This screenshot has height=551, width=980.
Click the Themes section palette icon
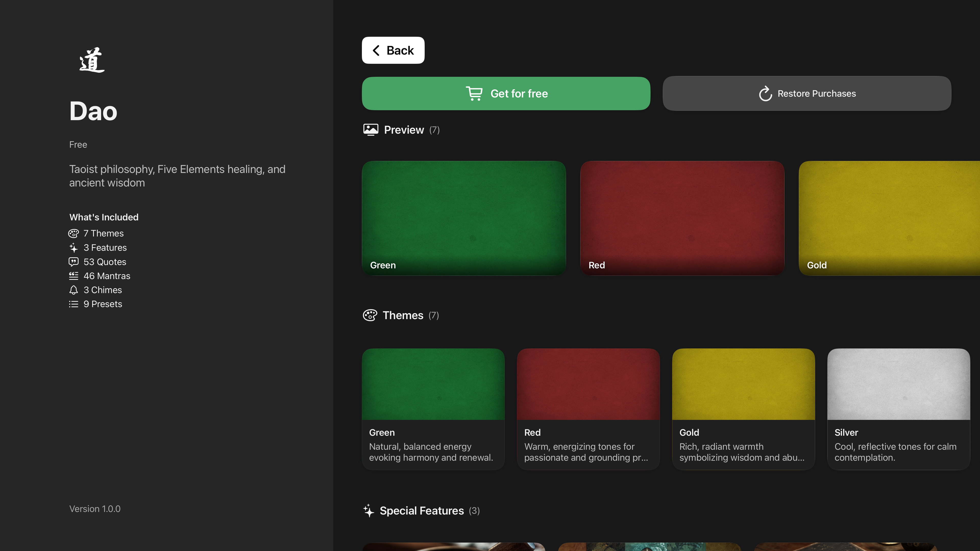pos(370,315)
